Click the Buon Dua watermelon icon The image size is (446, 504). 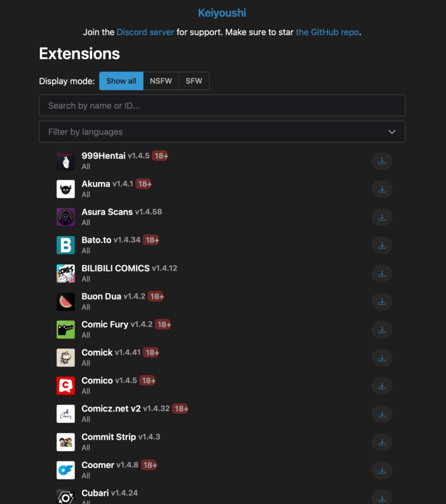point(65,302)
